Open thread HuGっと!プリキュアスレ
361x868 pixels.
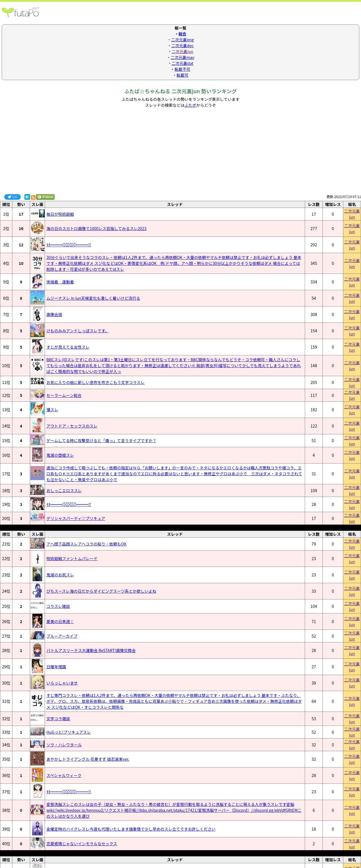(x=69, y=732)
